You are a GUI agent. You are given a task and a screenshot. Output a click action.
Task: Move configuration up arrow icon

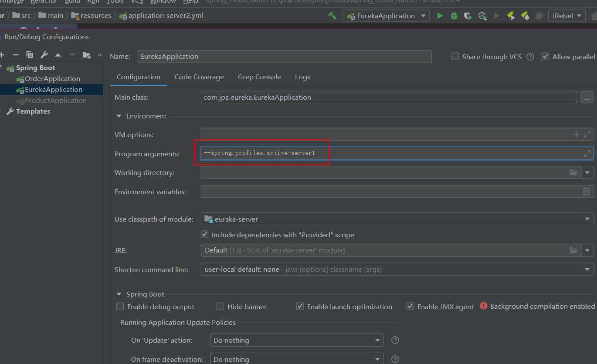[58, 55]
